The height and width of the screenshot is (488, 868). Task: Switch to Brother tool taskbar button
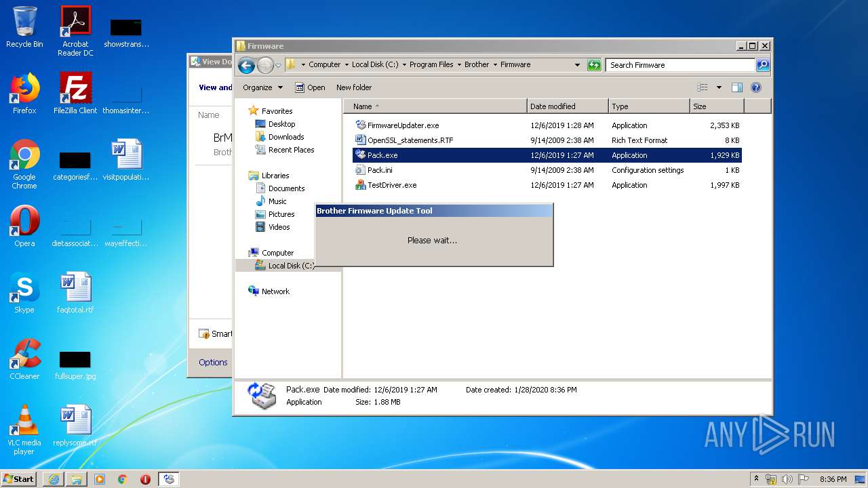[x=169, y=479]
